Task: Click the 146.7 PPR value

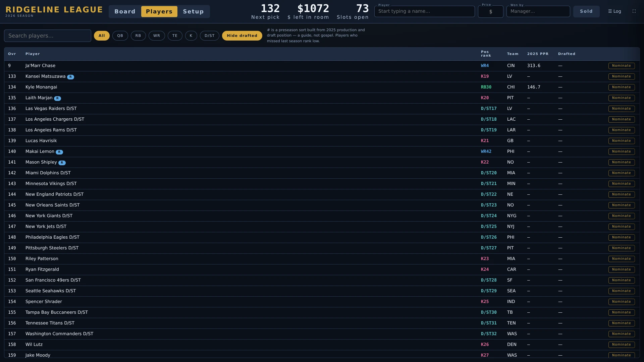Action: (x=534, y=87)
